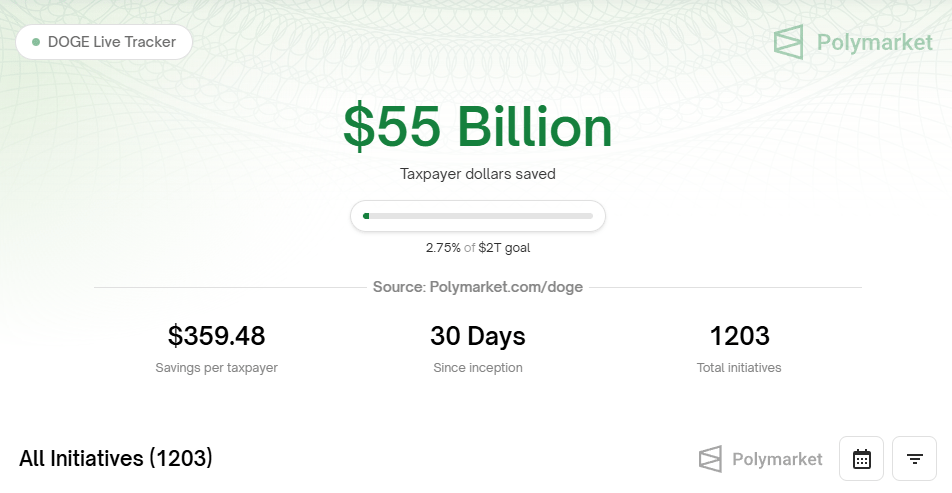Viewport: 952px width, 493px height.
Task: Click the gray Polymarket logo near initiatives
Action: 710,459
